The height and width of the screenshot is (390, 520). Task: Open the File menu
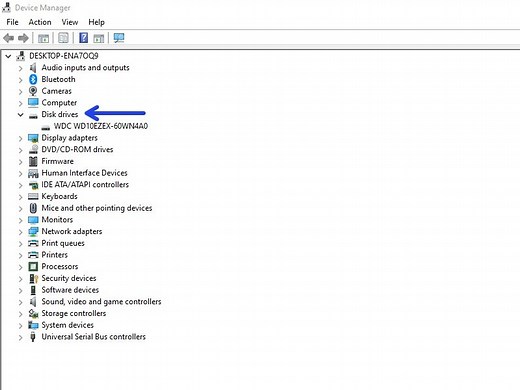pyautogui.click(x=12, y=22)
